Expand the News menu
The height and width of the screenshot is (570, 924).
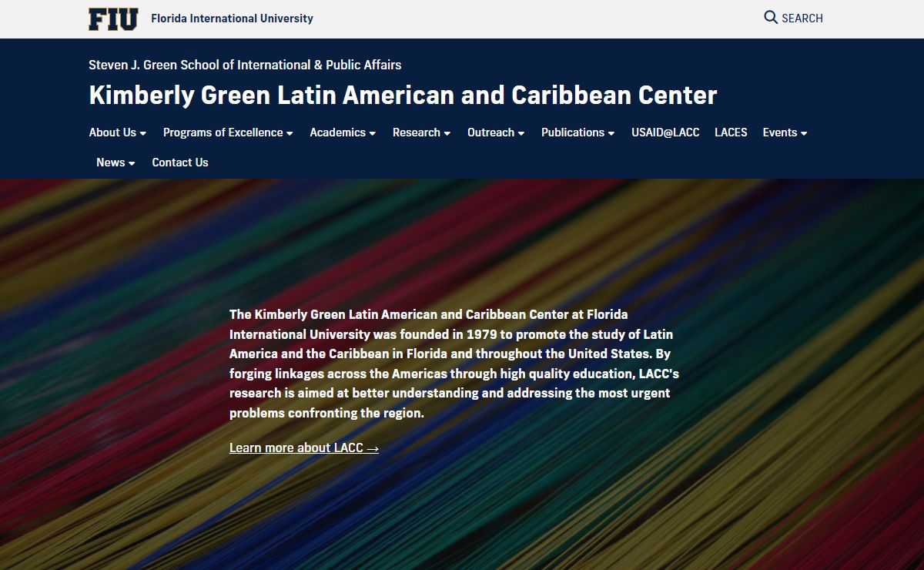[115, 163]
